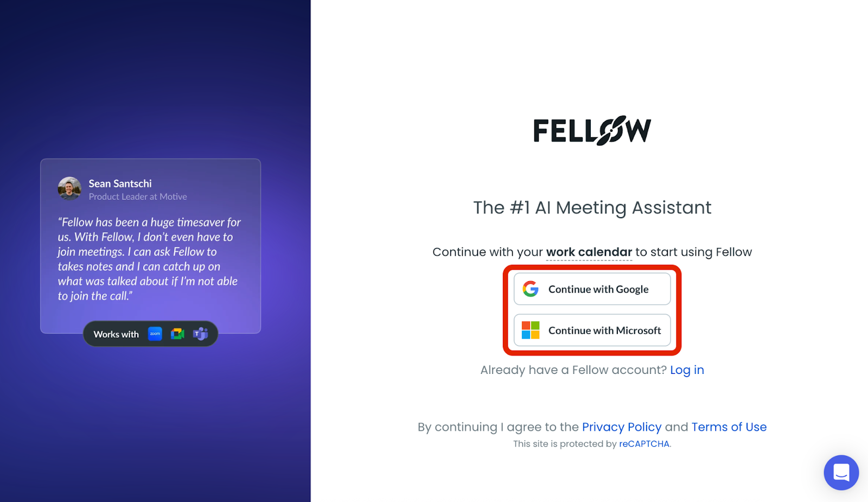Click Sean Santschi's profile photo
868x502 pixels.
click(69, 189)
